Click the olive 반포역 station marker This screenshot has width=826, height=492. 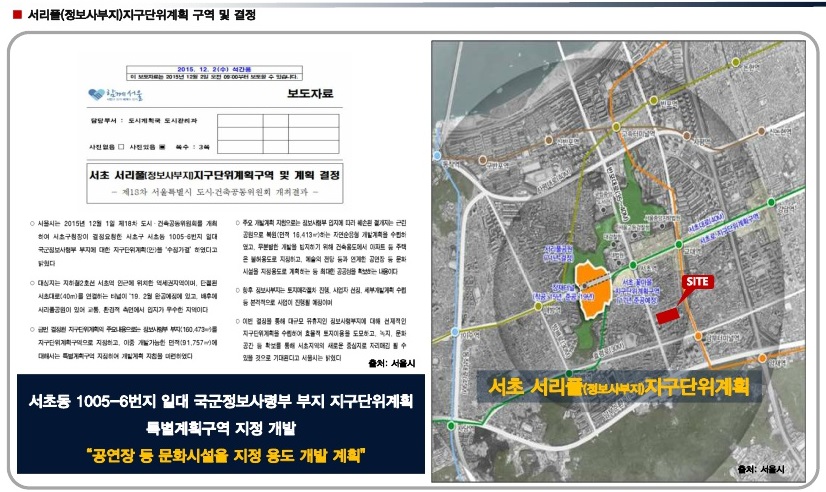pyautogui.click(x=654, y=100)
